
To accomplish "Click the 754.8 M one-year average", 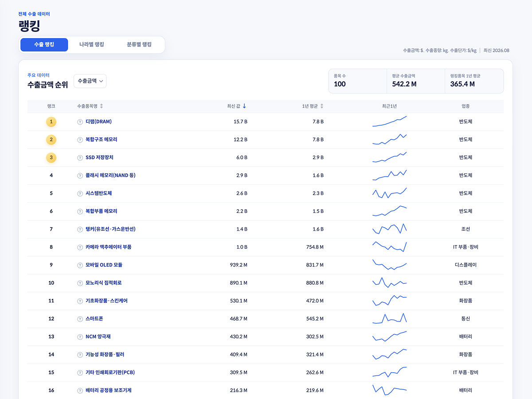I will click(315, 247).
